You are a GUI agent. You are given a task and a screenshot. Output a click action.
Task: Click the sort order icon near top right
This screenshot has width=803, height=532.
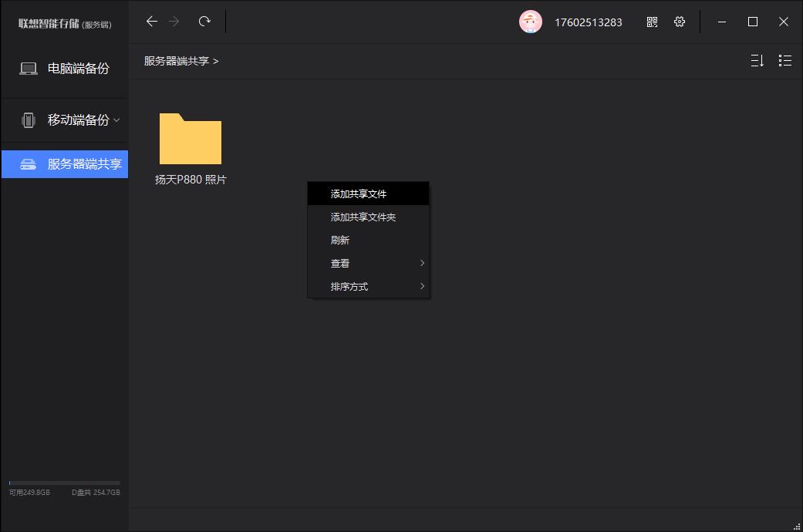coord(757,60)
